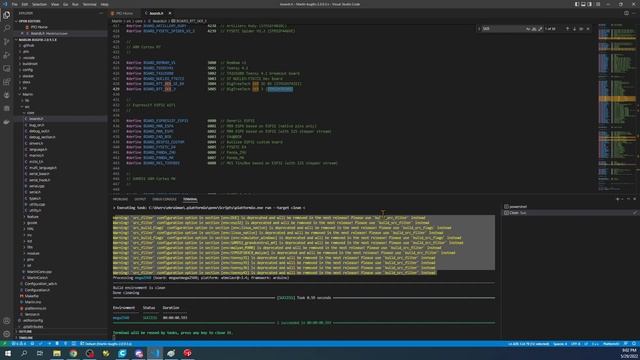Open the Source Control view
Screen dimensions: 640x360
(7, 42)
